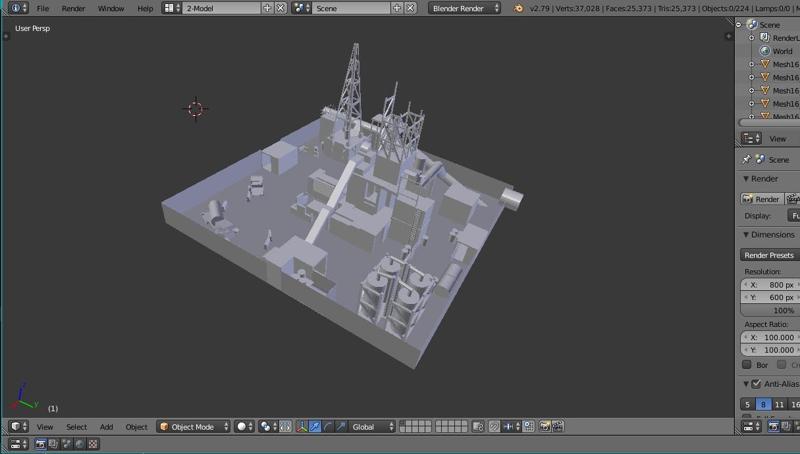Open Scene properties tab, bottom-left strip
Screen dimensions: 800x454
(67, 444)
